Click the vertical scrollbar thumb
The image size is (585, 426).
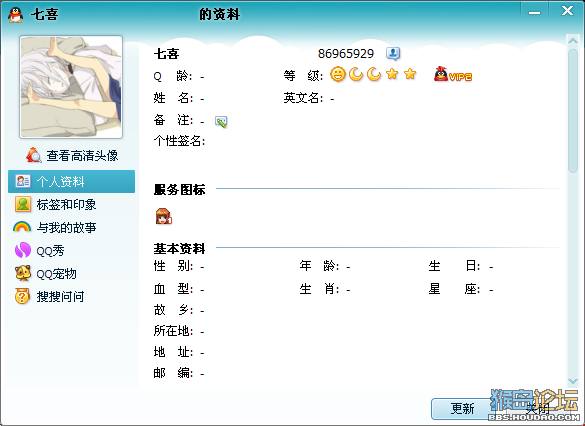pyautogui.click(x=573, y=111)
